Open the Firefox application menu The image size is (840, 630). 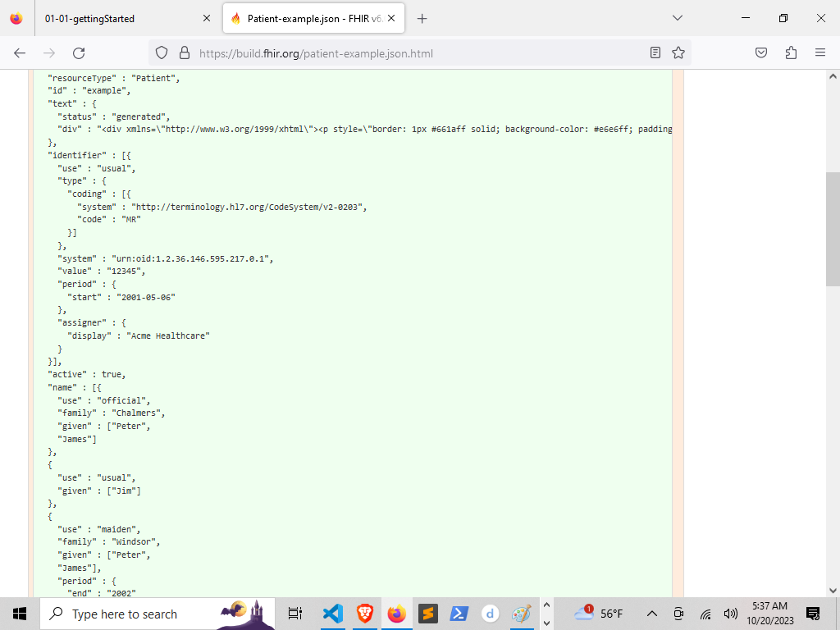tap(820, 52)
